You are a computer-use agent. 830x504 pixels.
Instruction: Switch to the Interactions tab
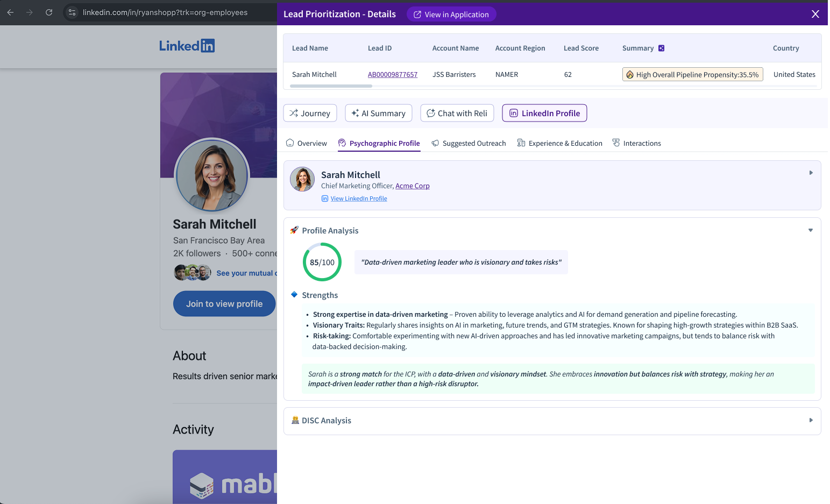637,143
